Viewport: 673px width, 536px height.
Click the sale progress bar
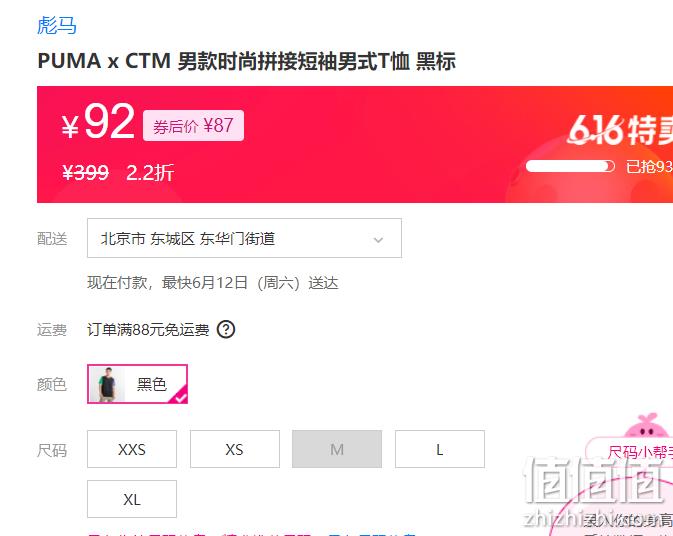570,166
